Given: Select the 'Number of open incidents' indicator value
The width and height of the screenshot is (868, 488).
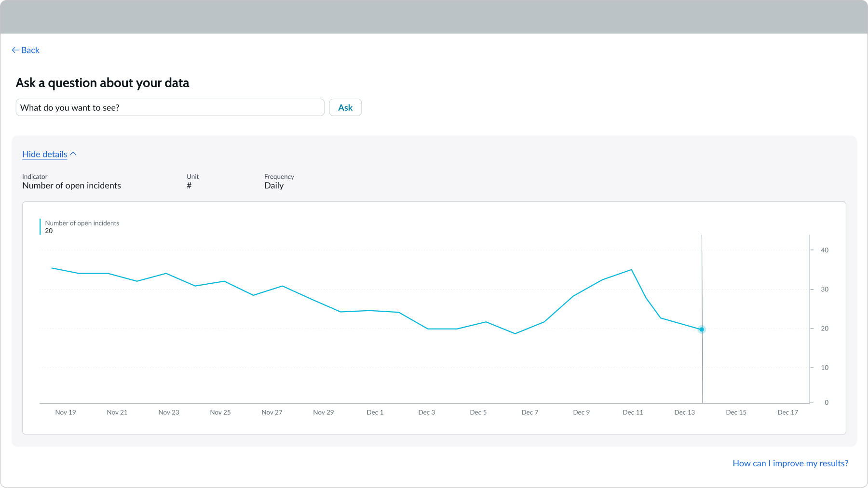Looking at the screenshot, I should pos(71,185).
